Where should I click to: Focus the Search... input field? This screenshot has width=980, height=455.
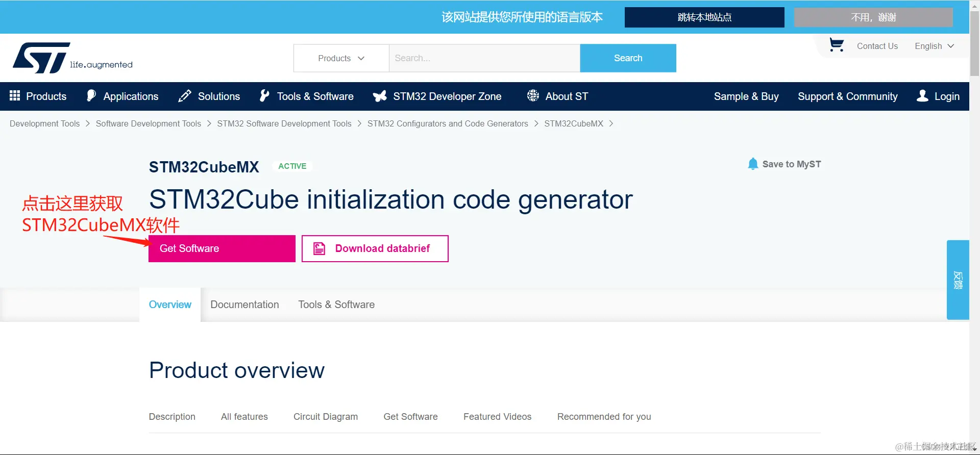point(484,58)
